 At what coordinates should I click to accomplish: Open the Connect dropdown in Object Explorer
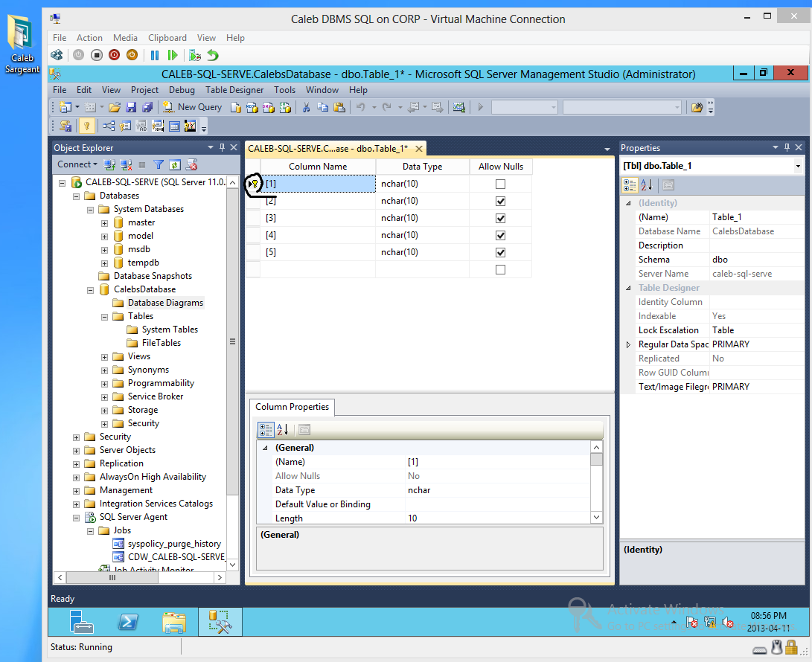pyautogui.click(x=77, y=164)
